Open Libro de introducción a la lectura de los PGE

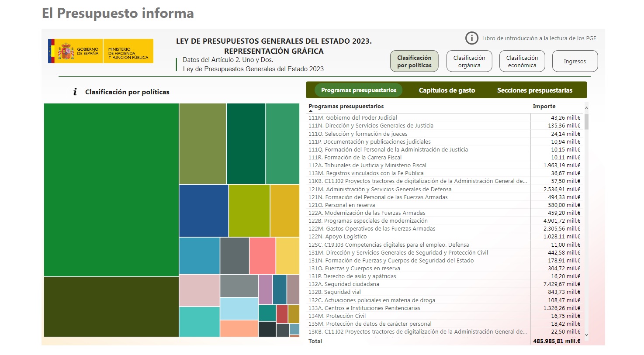pos(539,38)
